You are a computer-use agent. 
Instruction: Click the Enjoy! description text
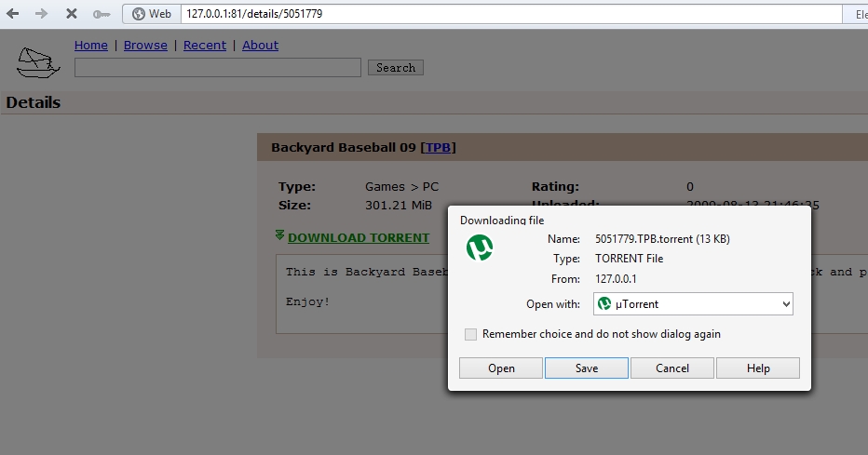click(307, 301)
